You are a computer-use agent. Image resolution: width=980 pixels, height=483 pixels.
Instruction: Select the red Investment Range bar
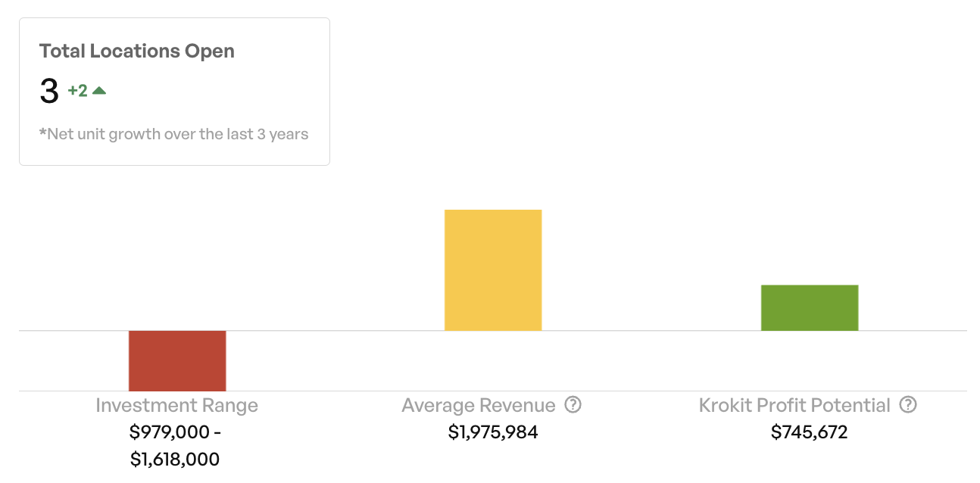[x=177, y=360]
